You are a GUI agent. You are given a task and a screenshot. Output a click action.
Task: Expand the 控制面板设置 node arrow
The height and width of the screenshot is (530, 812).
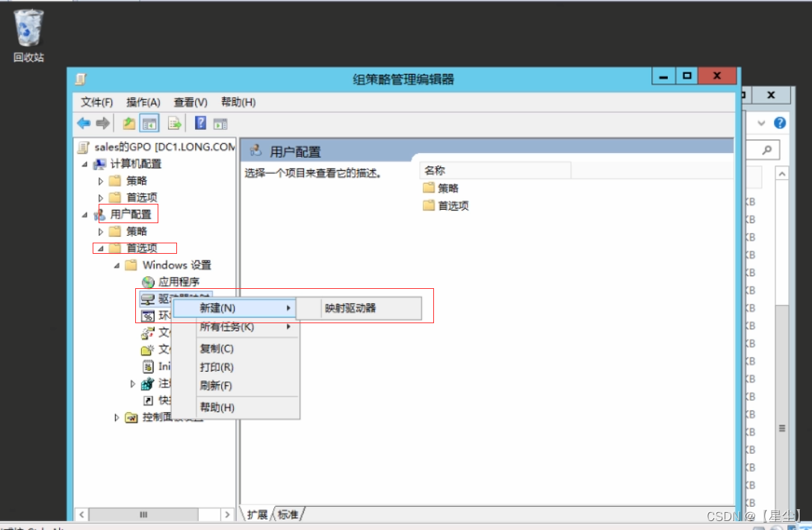(117, 418)
